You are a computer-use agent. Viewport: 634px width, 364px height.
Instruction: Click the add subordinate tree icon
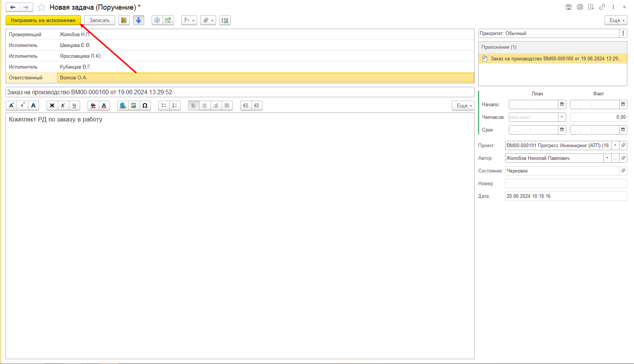[225, 20]
